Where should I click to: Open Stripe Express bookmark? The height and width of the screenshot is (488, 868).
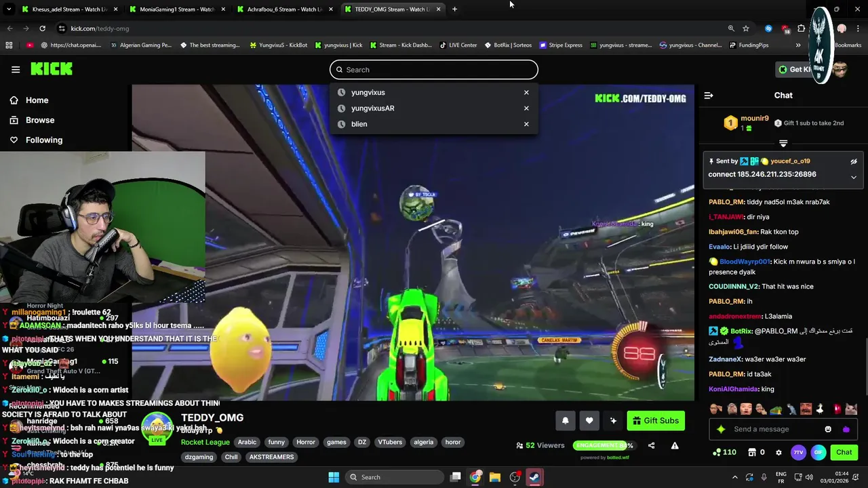coord(561,45)
